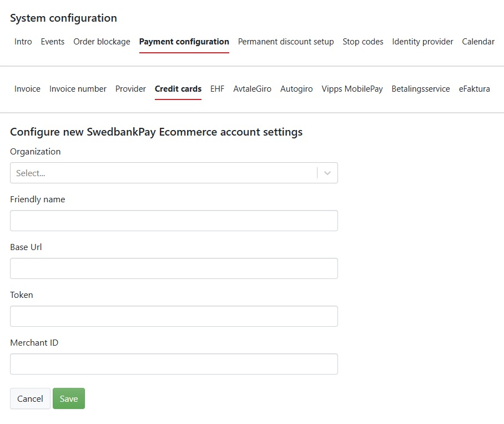
Task: Go to Permanent discount setup tab
Action: pos(286,42)
